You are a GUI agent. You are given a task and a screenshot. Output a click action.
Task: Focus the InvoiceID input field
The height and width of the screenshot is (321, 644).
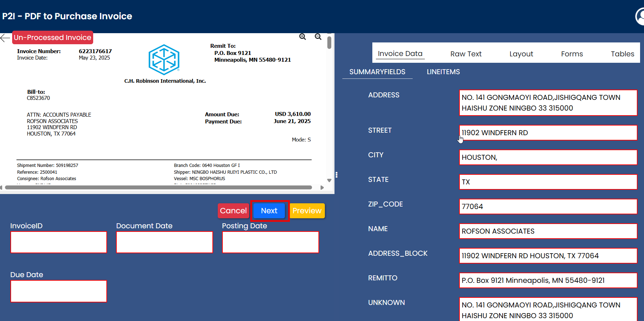[x=59, y=242]
